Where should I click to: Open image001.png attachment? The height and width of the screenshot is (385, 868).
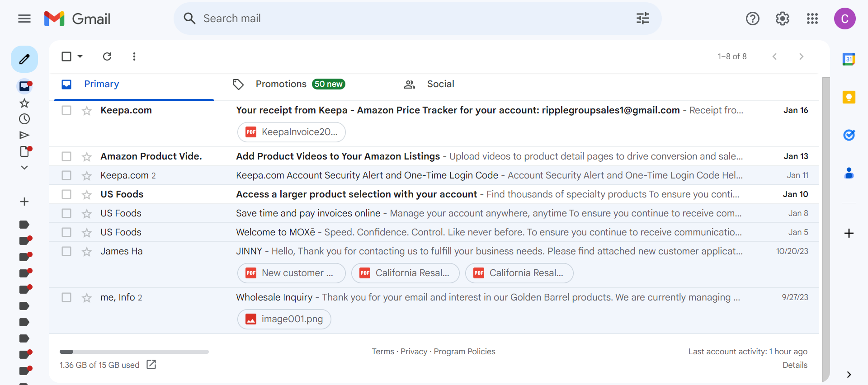pos(284,319)
